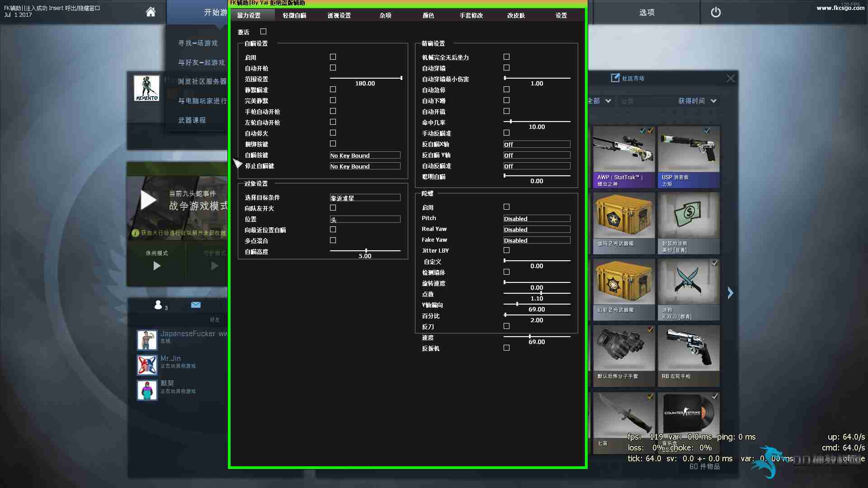Open 默契's friend avatar
This screenshot has height=488, width=868.
click(x=147, y=390)
